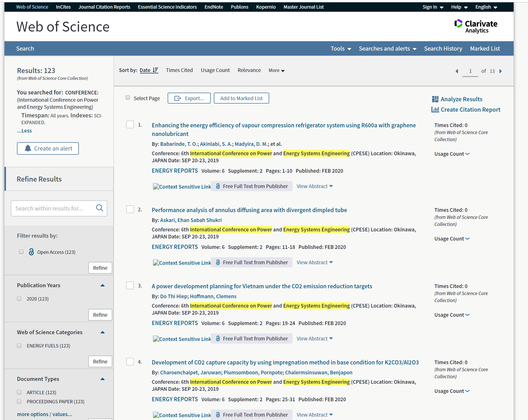This screenshot has width=528, height=420.
Task: Open the Help dropdown
Action: 459,7
